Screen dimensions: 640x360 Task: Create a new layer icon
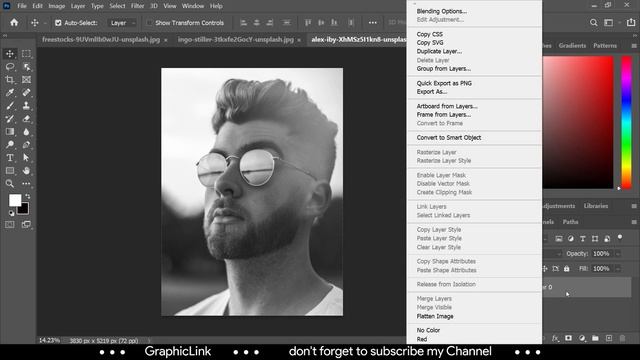(609, 338)
